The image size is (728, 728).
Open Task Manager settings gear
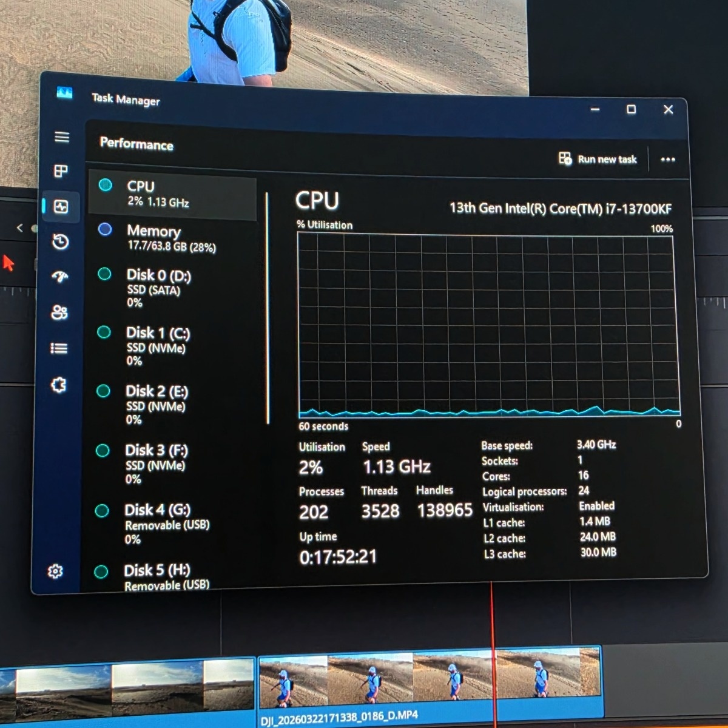pos(55,571)
